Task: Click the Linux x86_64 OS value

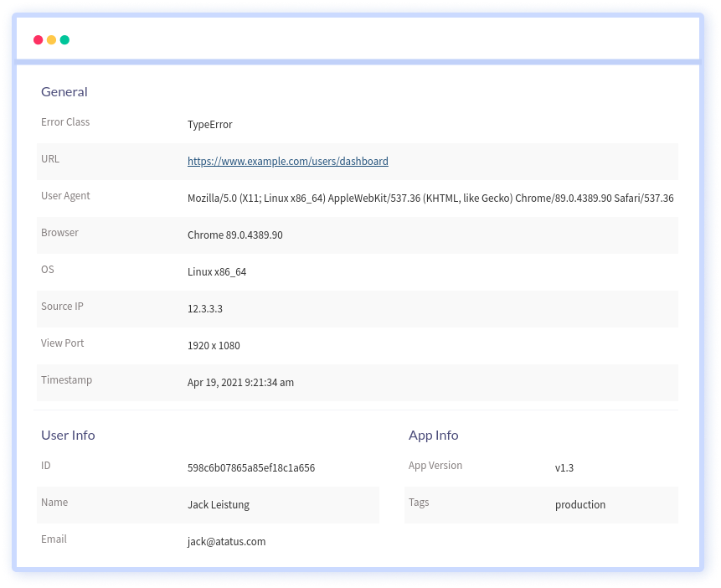Action: [216, 272]
